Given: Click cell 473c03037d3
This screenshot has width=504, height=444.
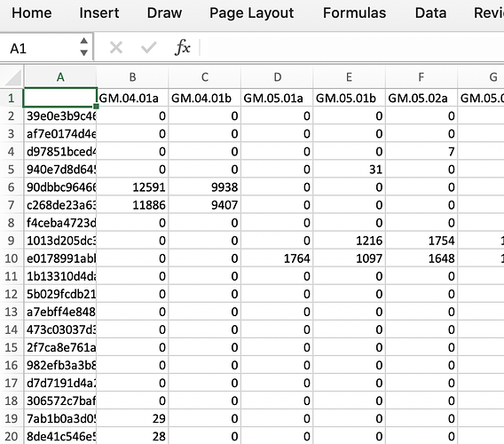Looking at the screenshot, I should click(x=60, y=329).
